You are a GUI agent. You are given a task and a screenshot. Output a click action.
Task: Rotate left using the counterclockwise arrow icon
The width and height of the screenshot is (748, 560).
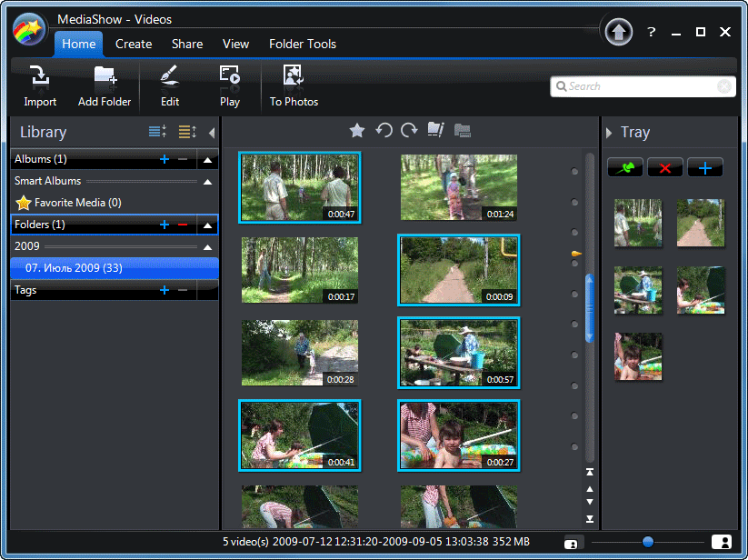384,131
